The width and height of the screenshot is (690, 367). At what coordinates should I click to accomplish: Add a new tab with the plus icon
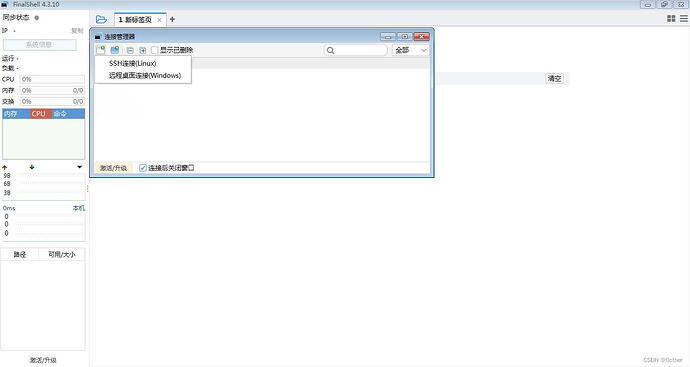[x=172, y=19]
